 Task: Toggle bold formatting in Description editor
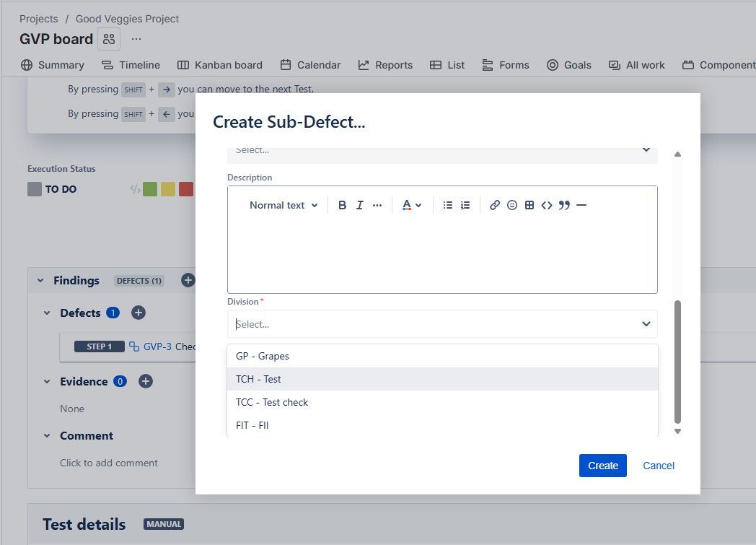(x=343, y=205)
